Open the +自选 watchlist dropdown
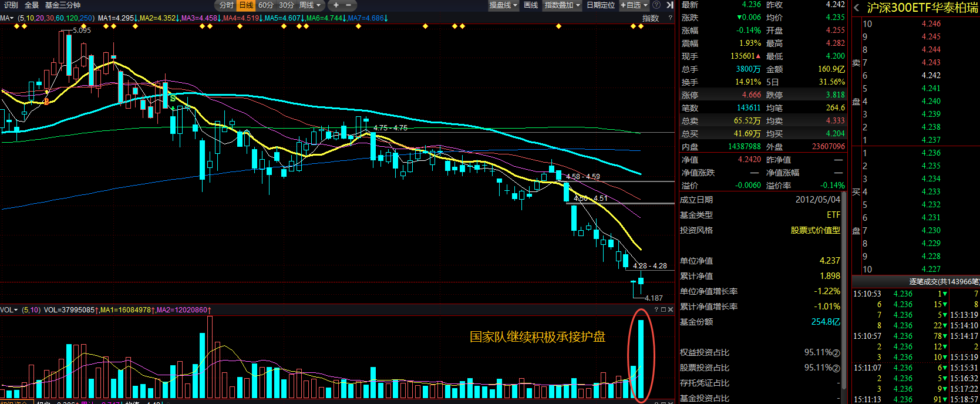The height and width of the screenshot is (404, 980). tap(634, 5)
